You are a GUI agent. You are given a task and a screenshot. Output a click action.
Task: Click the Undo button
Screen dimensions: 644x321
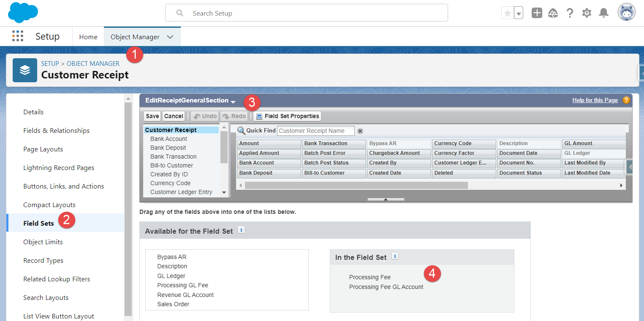click(205, 116)
